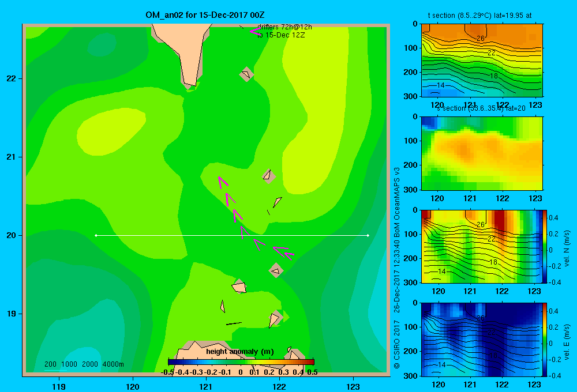Click the 'to 15-Dec 12Z' label

click(281, 35)
